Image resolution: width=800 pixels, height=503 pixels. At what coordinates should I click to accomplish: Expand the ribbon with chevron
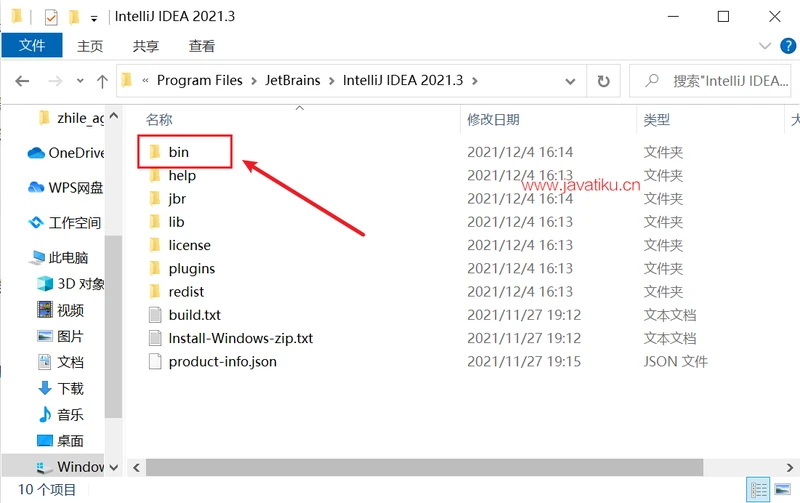click(765, 46)
